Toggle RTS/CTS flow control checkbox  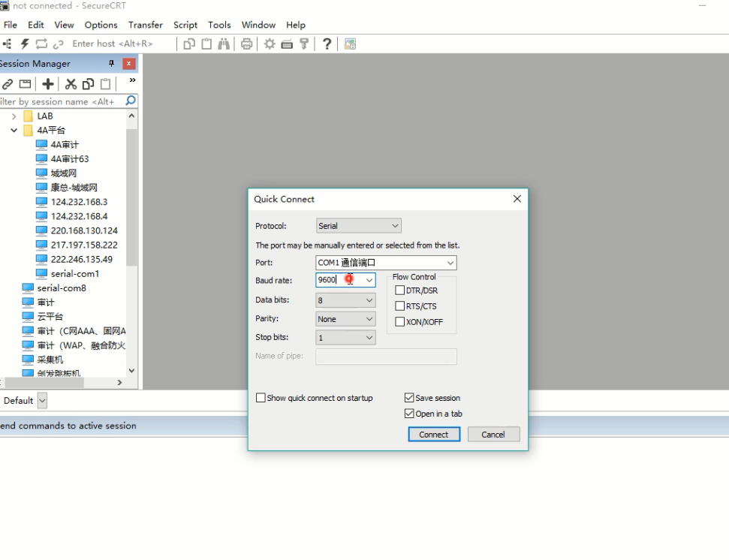click(x=399, y=306)
